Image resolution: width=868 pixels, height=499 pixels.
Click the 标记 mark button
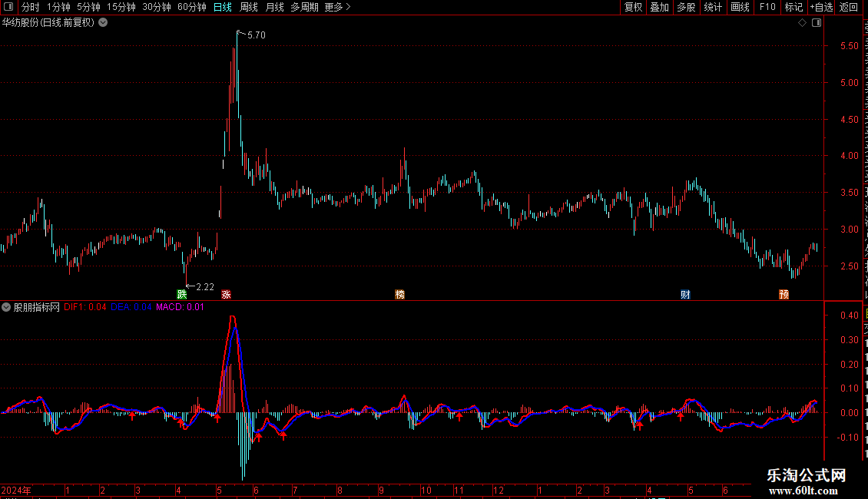click(793, 7)
